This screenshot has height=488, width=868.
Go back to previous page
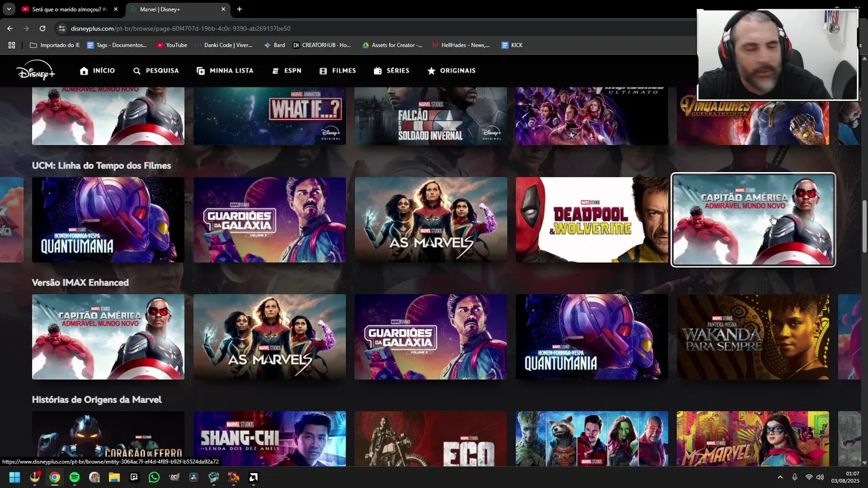pyautogui.click(x=9, y=28)
